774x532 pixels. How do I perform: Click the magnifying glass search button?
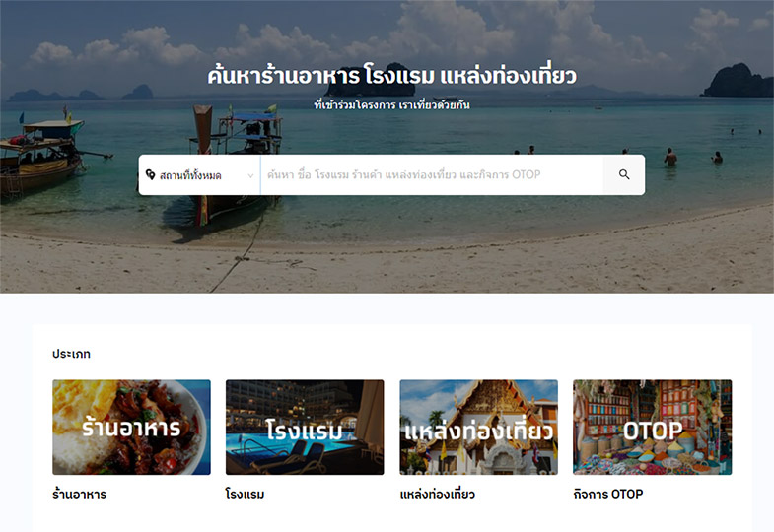[x=624, y=174]
